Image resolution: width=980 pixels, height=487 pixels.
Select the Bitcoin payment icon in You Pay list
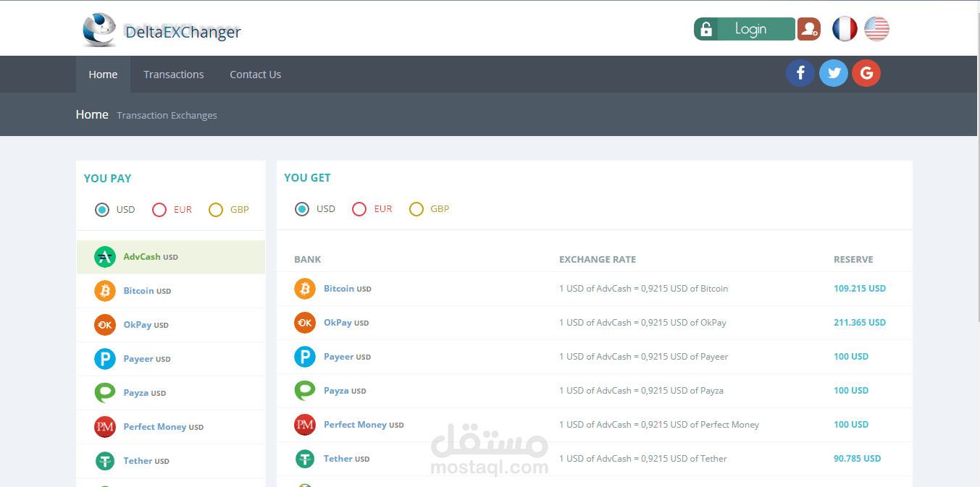(x=104, y=290)
